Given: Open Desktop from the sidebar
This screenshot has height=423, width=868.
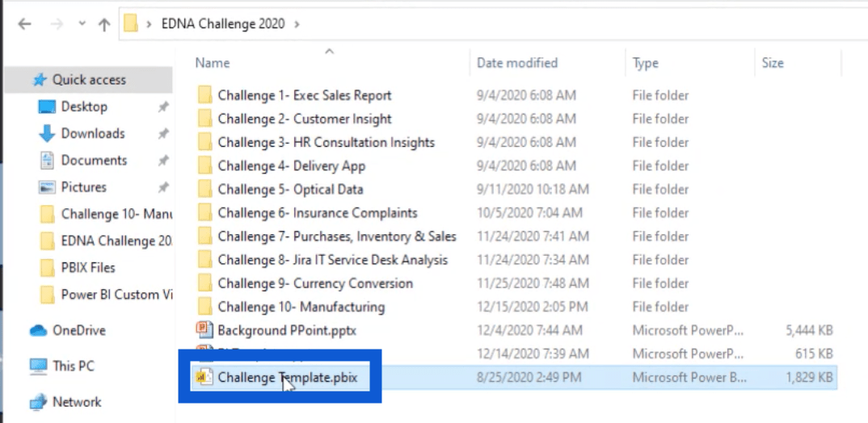Looking at the screenshot, I should (x=83, y=107).
